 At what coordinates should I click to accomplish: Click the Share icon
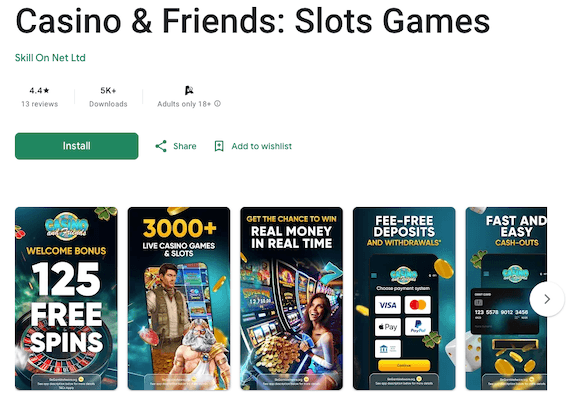[161, 146]
